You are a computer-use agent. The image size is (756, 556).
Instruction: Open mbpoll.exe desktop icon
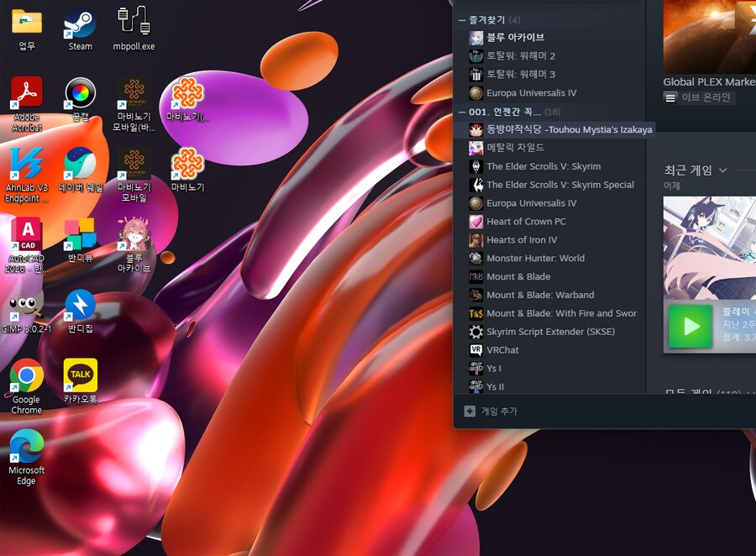click(x=134, y=29)
